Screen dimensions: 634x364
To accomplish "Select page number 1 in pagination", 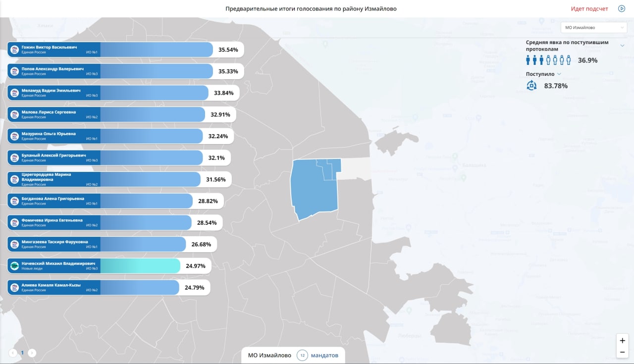I will point(22,353).
